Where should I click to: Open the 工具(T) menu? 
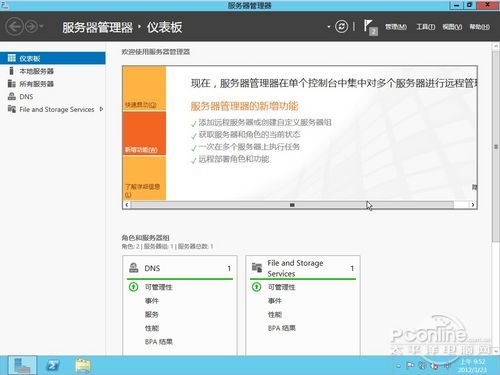tap(425, 27)
